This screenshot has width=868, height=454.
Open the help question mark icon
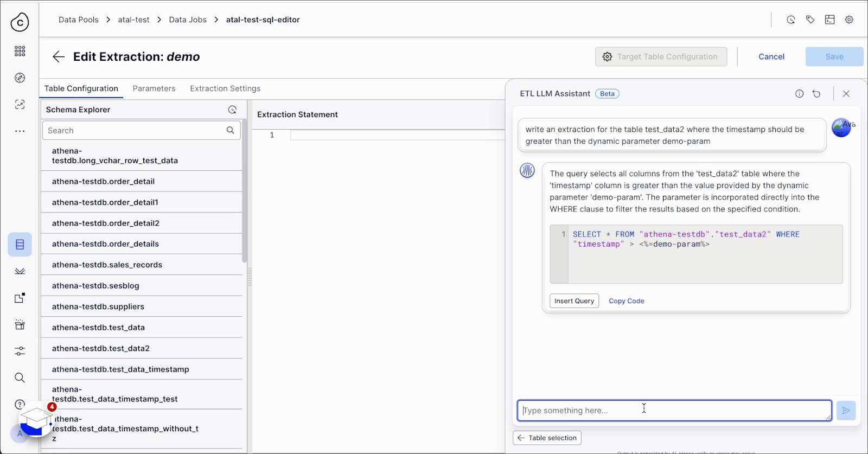click(20, 404)
